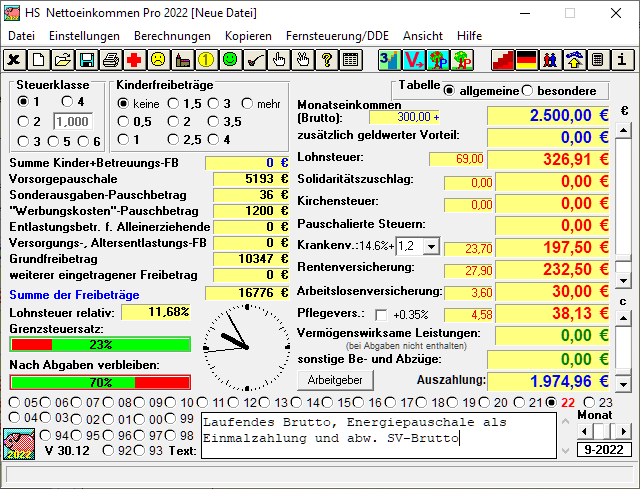This screenshot has width=640, height=489.
Task: Open the Berechnungen menu
Action: [172, 35]
